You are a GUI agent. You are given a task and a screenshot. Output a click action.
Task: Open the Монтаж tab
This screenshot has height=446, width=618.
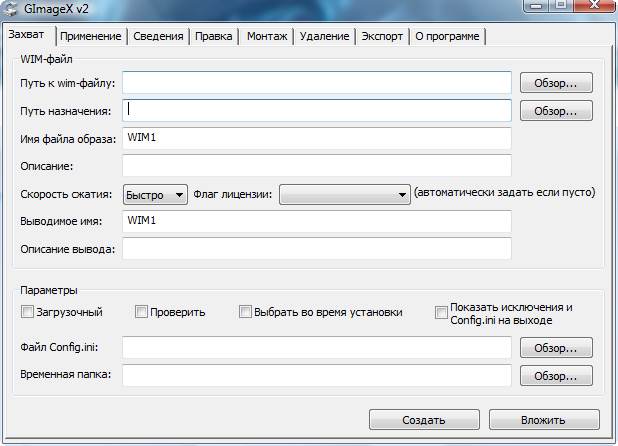pyautogui.click(x=267, y=36)
